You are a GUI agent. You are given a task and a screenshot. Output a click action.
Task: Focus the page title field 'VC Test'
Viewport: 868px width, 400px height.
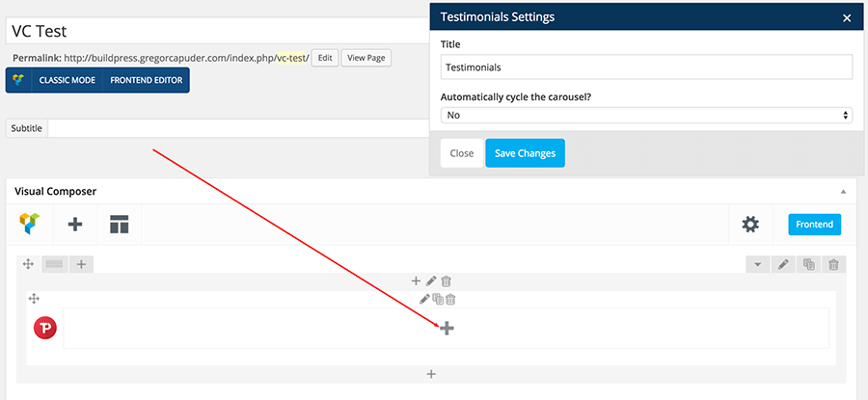218,31
